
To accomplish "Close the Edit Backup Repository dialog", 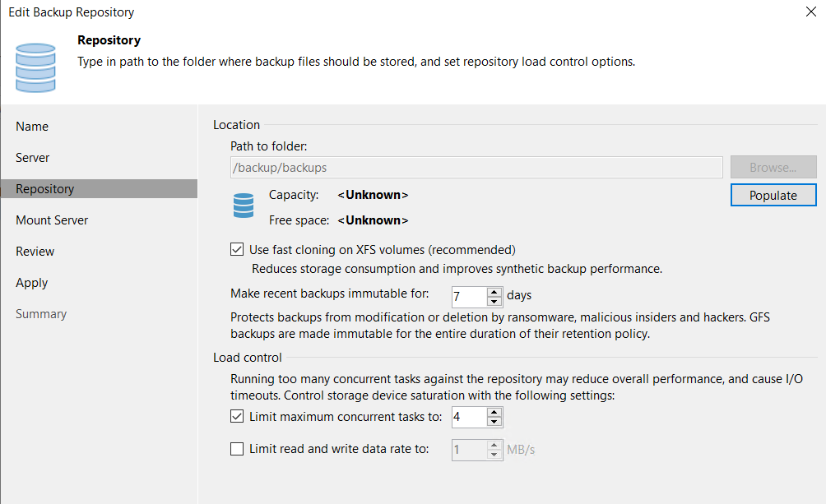I will click(x=813, y=12).
